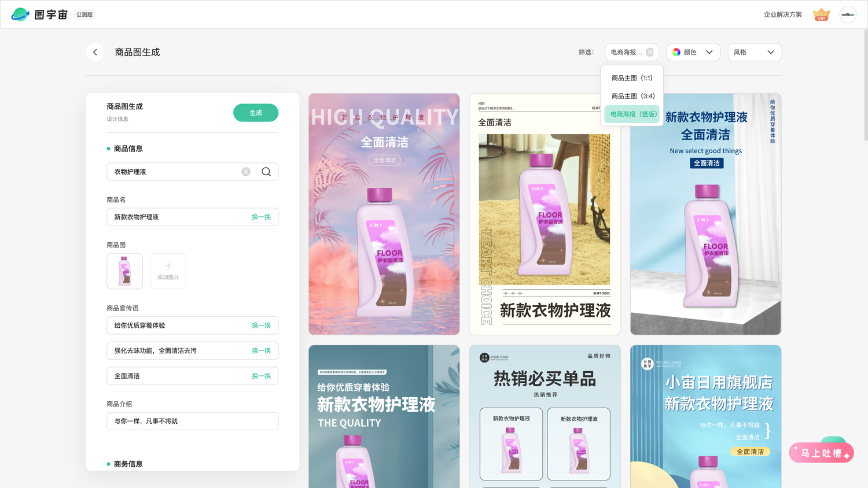This screenshot has width=868, height=488.
Task: Clear the 衣物护理液 search text
Action: [246, 172]
